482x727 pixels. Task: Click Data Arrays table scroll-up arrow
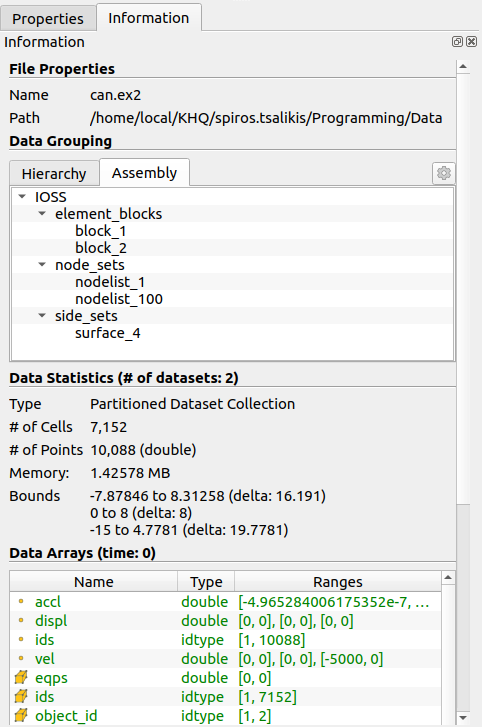[448, 578]
